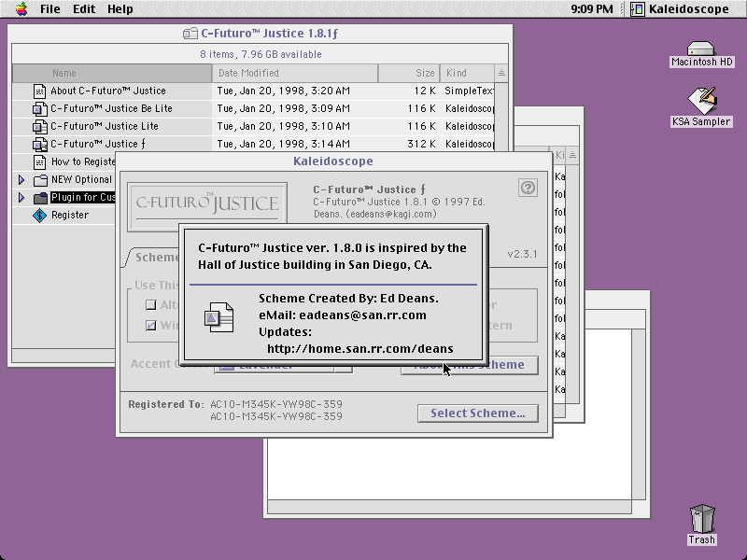Select the 'Register' file name
747x560 pixels.
(70, 216)
